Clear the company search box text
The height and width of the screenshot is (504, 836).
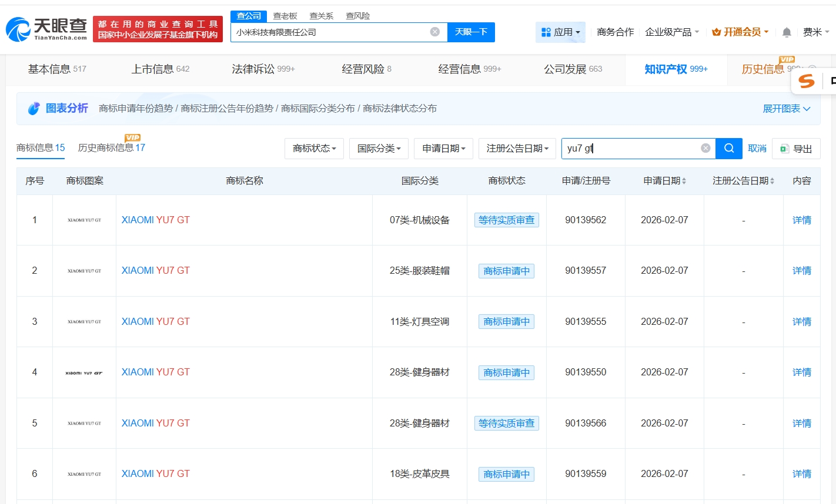pos(435,32)
